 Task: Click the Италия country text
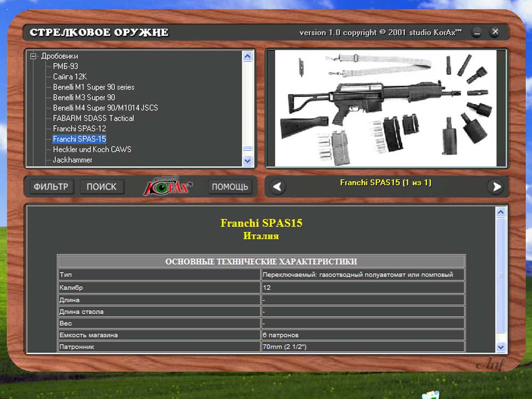[261, 236]
